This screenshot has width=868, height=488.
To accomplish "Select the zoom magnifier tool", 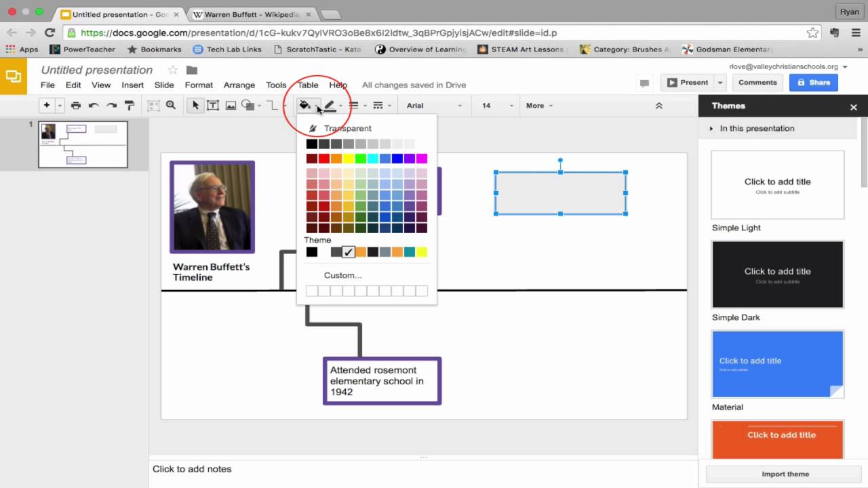I will point(171,105).
